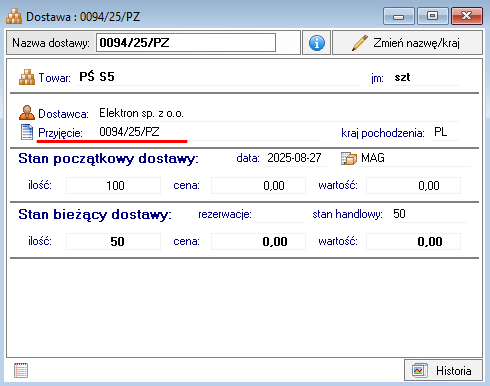Image resolution: width=490 pixels, height=386 pixels.
Task: Click the initial ilość field showing 100
Action: (x=113, y=185)
